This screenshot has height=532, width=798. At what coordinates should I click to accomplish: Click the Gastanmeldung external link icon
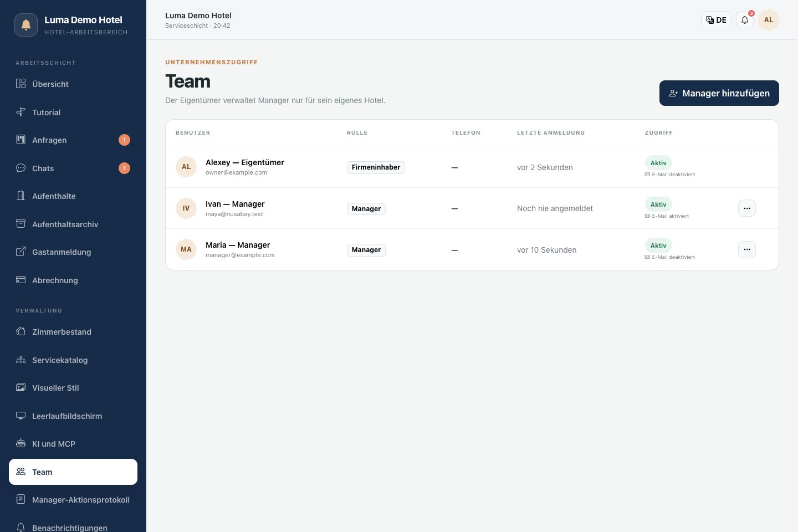click(x=21, y=252)
